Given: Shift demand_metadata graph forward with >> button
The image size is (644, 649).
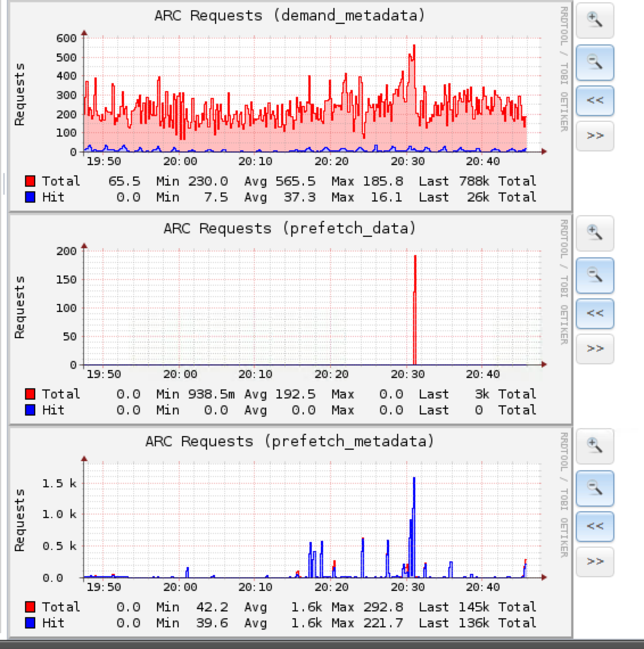Looking at the screenshot, I should pos(595,135).
